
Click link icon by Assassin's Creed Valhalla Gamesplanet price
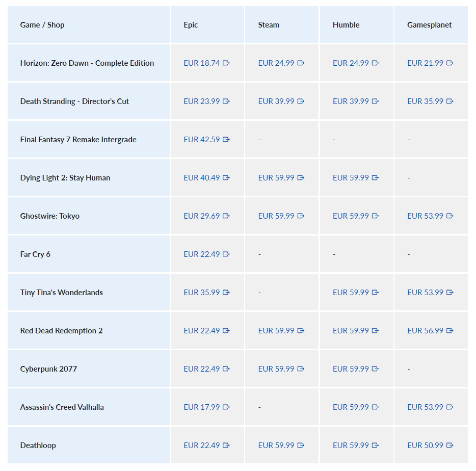point(449,407)
